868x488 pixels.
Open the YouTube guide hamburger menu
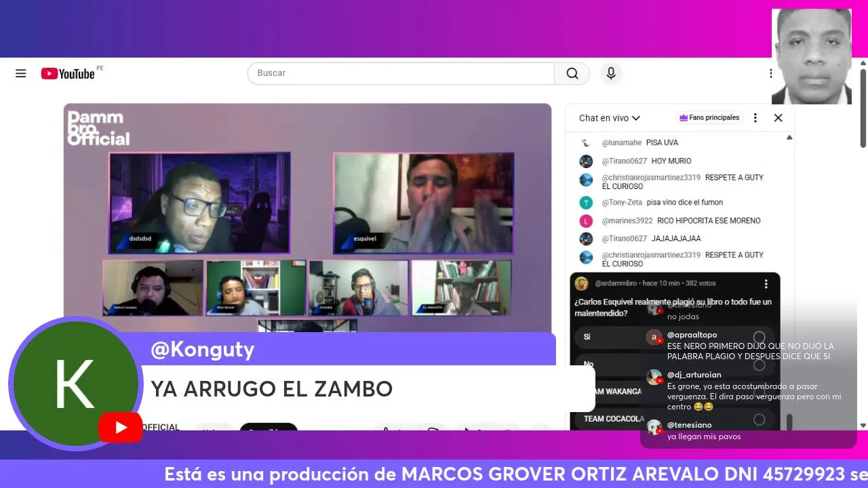pos(21,73)
